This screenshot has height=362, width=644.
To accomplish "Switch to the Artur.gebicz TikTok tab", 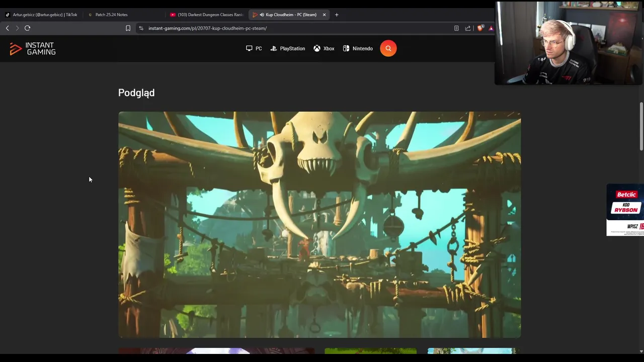I will pos(41,15).
